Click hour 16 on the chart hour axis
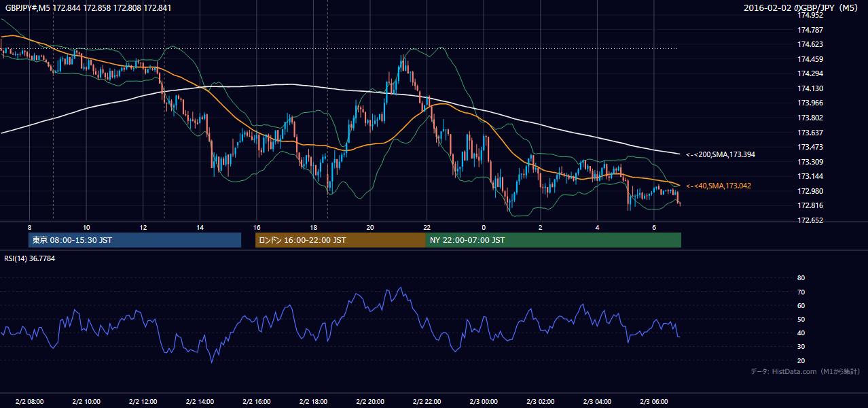The height and width of the screenshot is (408, 868). pos(257,227)
